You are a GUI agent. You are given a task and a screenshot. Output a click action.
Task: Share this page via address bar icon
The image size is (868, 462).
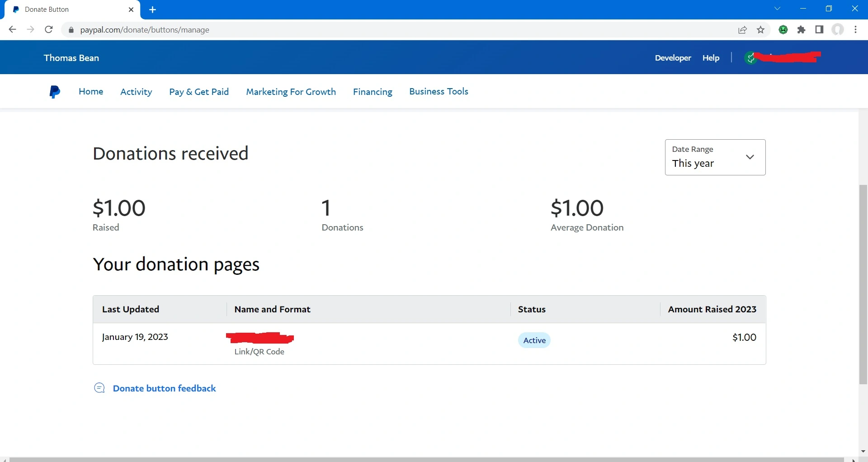click(742, 30)
